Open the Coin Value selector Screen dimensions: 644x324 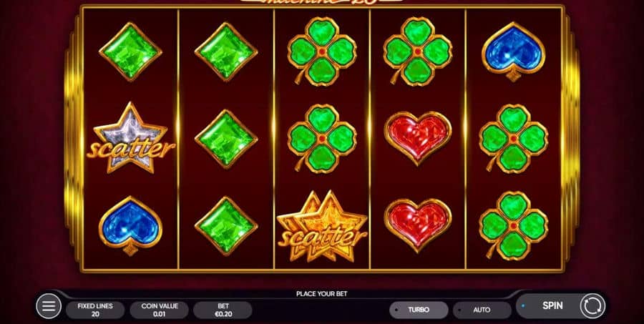point(160,310)
